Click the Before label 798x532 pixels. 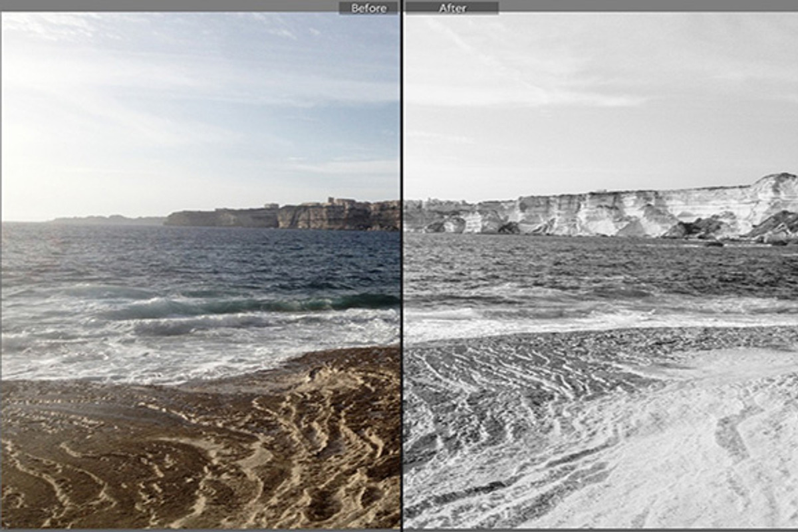coord(368,8)
